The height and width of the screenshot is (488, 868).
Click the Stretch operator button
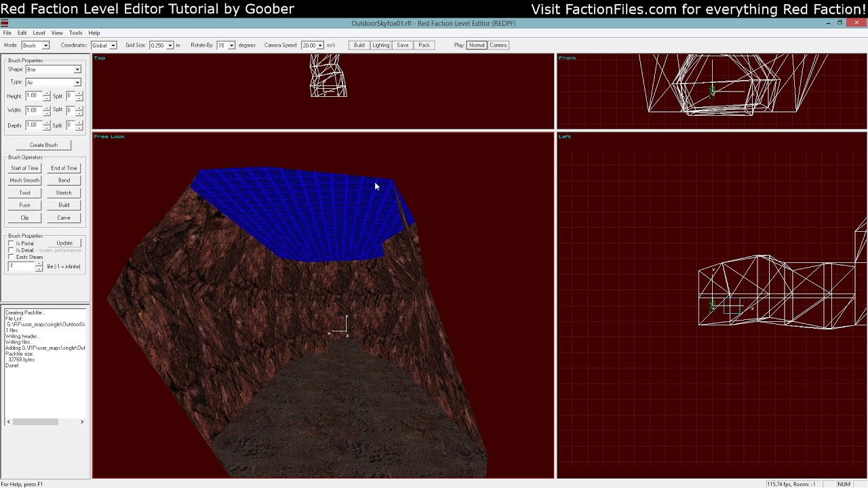point(64,193)
